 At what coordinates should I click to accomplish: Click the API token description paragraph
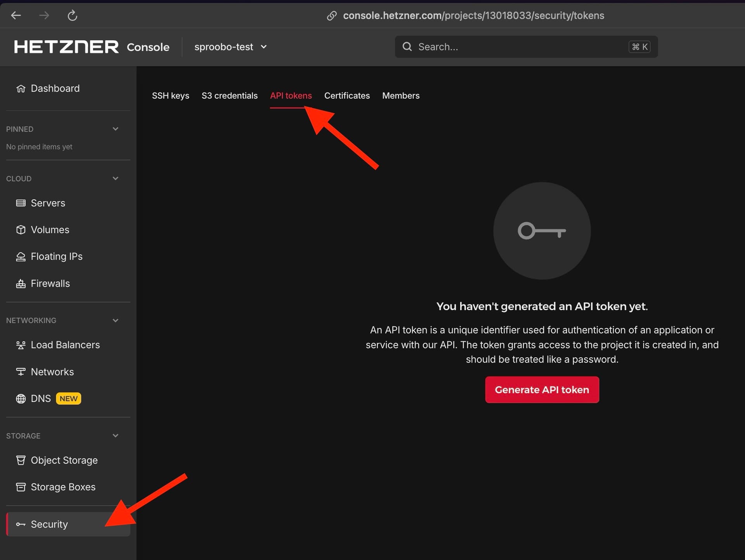[x=542, y=345]
